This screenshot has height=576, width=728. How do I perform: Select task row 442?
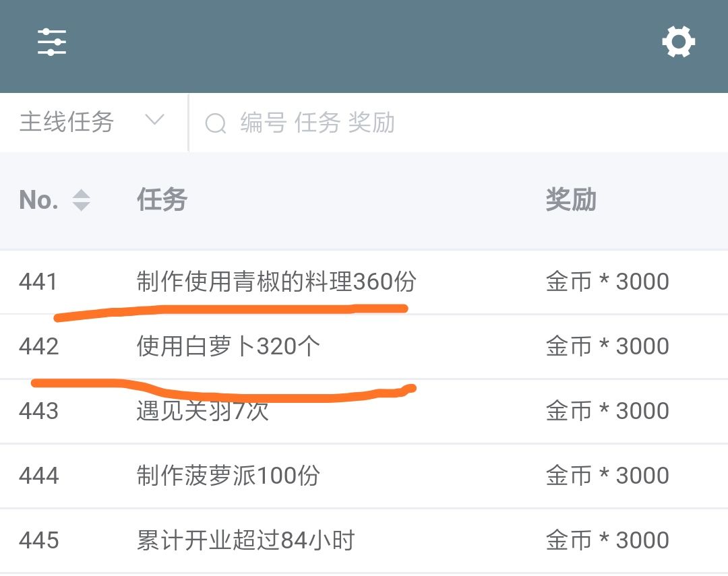coord(39,346)
